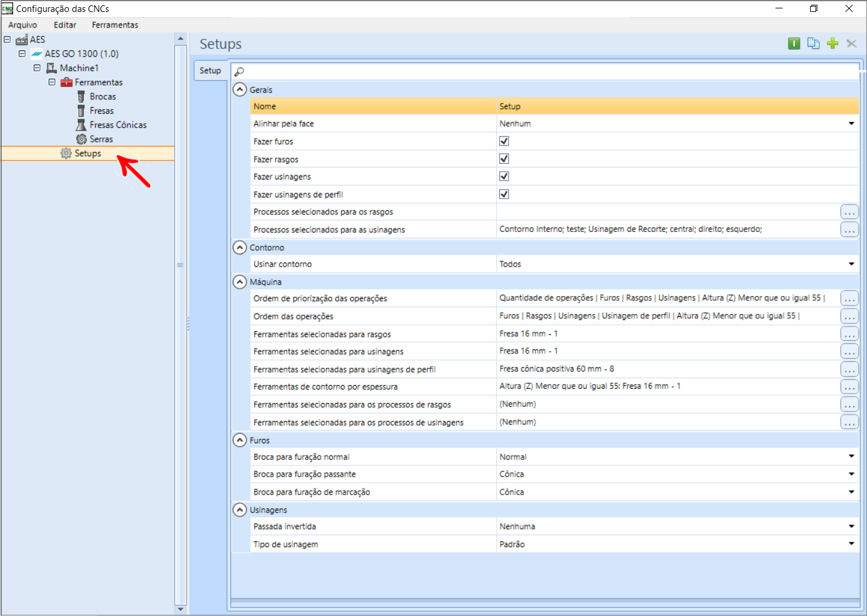The width and height of the screenshot is (867, 616).
Task: Toggle Fazer usinagens de perfil checkbox
Action: [504, 194]
